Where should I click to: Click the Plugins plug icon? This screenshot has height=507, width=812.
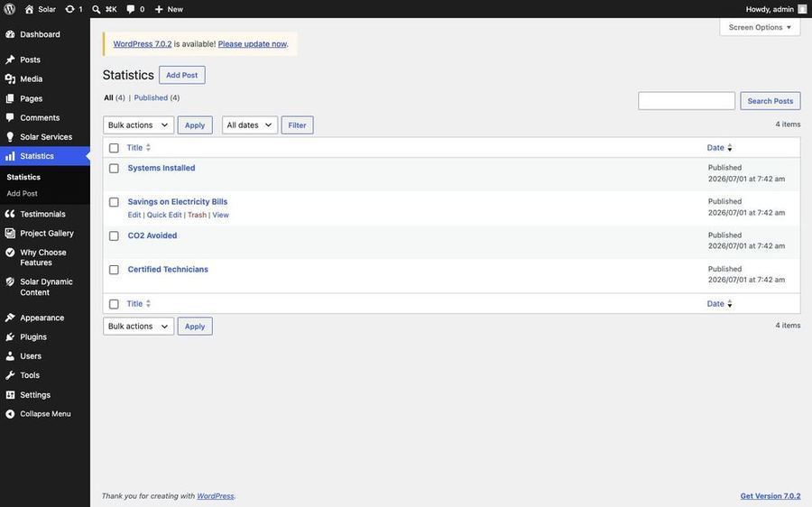[10, 336]
